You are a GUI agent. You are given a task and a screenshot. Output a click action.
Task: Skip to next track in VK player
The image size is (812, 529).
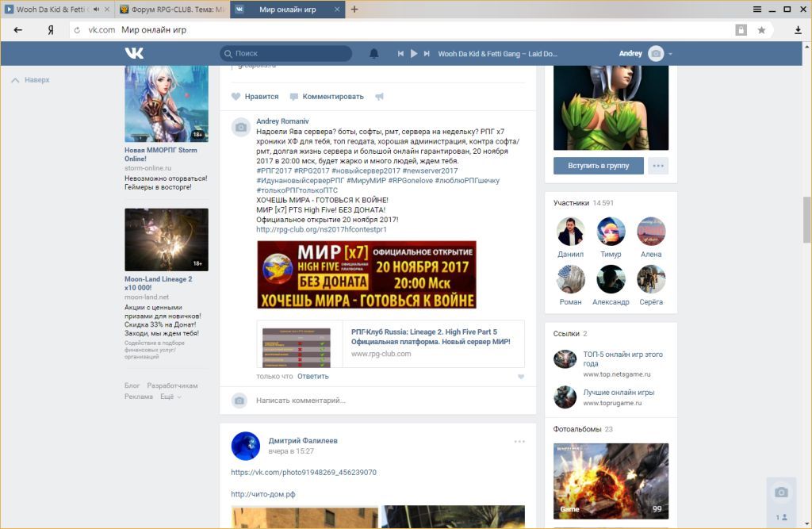427,53
